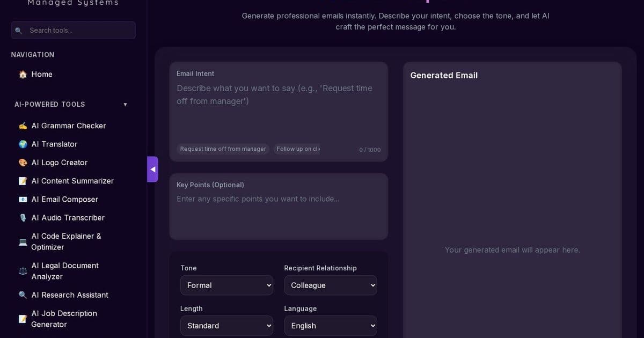644x338 pixels.
Task: Open the Length dropdown set to Standard
Action: [x=226, y=326]
